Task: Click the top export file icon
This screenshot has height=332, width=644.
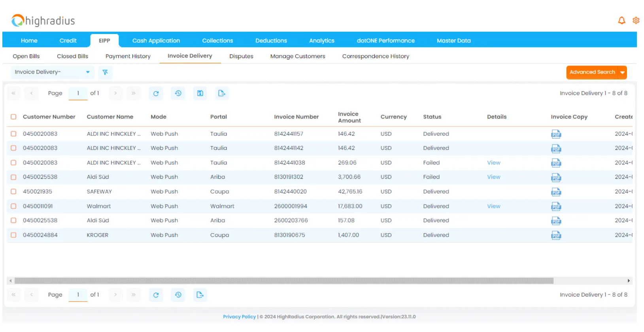Action: pyautogui.click(x=222, y=94)
